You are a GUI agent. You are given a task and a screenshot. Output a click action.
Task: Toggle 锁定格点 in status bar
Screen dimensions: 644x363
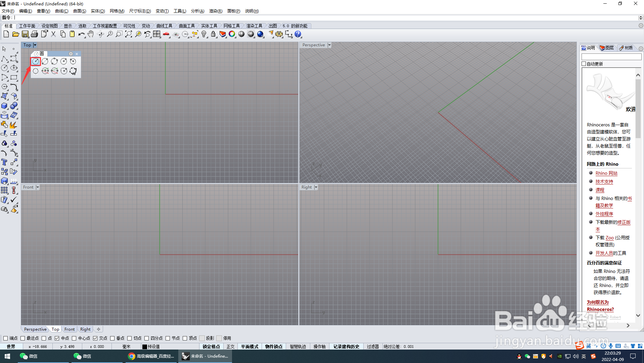tap(211, 347)
